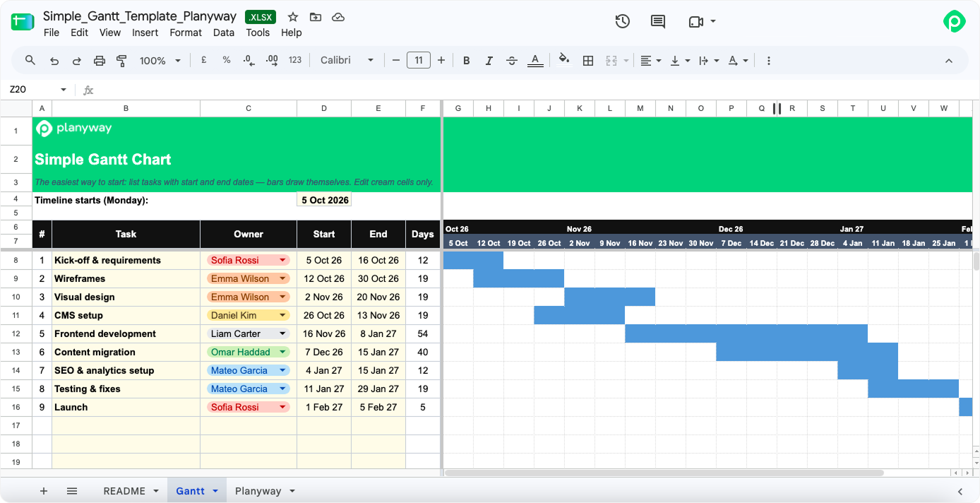Screen dimensions: 980x503
Task: Click the horizontal scrollbar under the grid
Action: pyautogui.click(x=664, y=473)
